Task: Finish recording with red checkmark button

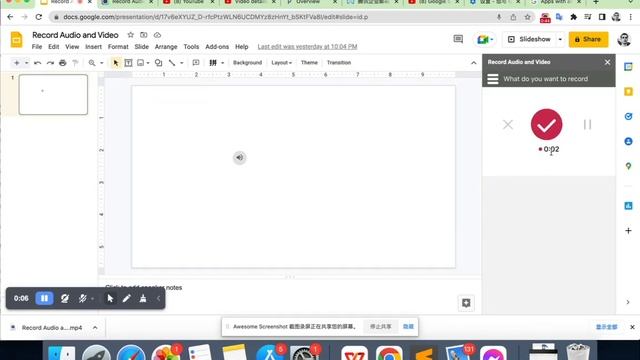Action: (x=547, y=124)
